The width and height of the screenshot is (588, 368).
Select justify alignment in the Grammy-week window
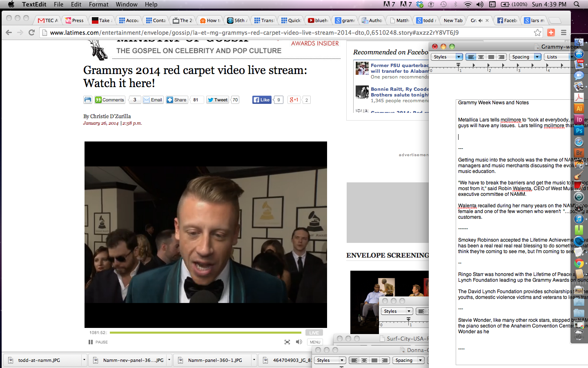[x=491, y=57]
